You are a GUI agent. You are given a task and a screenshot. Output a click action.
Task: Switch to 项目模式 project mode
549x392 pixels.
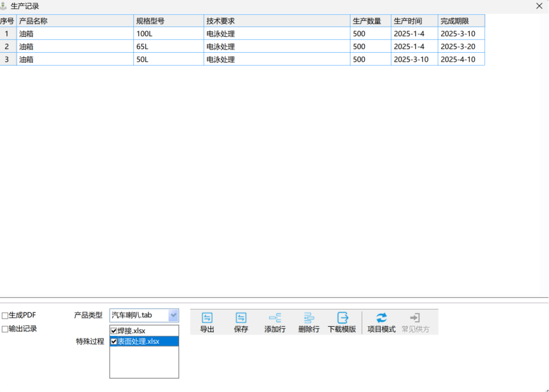[382, 318]
